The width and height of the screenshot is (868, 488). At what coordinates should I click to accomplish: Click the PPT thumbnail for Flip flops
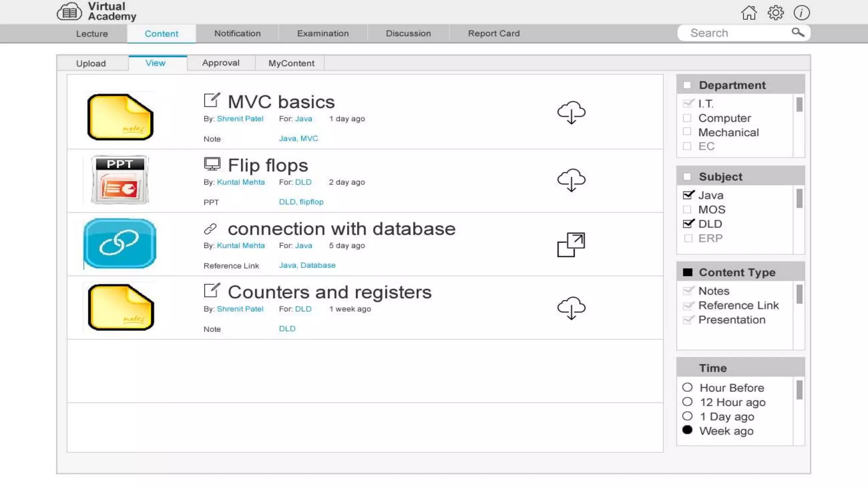tap(120, 180)
